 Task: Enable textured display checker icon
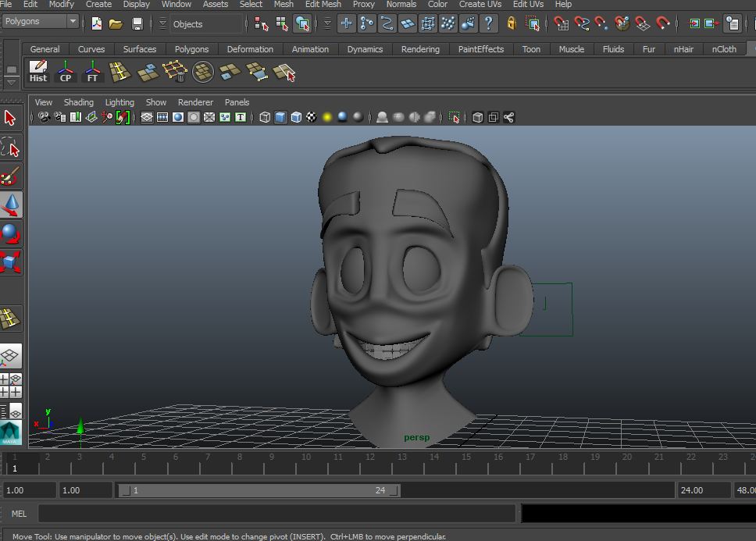click(312, 117)
